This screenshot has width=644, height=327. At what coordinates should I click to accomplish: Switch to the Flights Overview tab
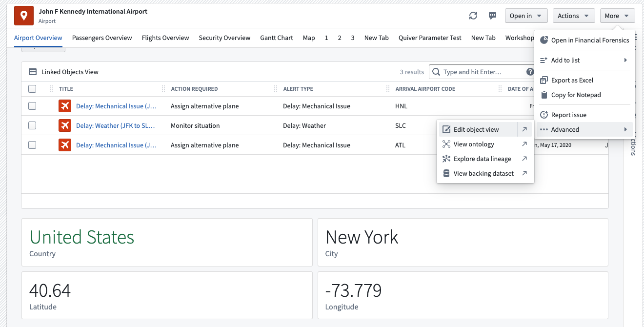click(x=165, y=38)
